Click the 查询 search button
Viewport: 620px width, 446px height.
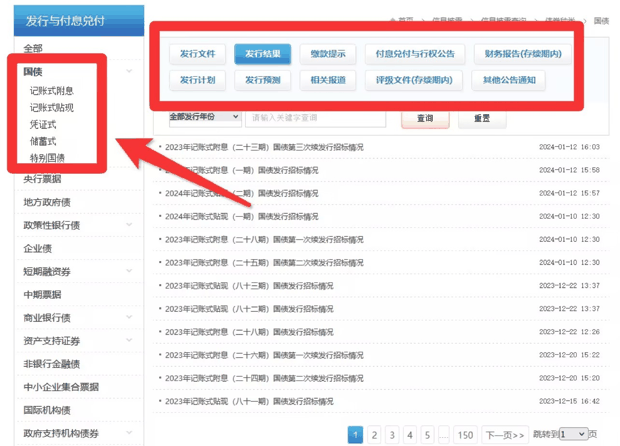point(425,118)
